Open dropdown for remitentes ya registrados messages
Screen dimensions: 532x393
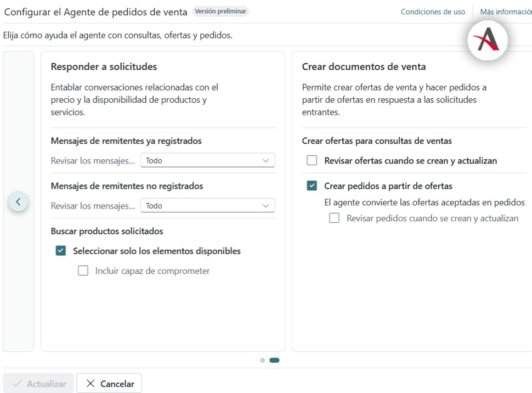coord(207,161)
